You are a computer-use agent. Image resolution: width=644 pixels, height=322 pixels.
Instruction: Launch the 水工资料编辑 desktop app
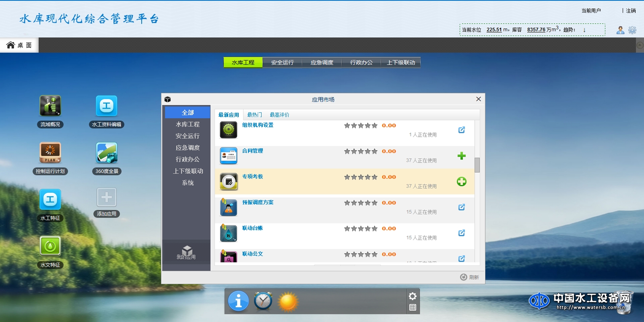click(107, 106)
